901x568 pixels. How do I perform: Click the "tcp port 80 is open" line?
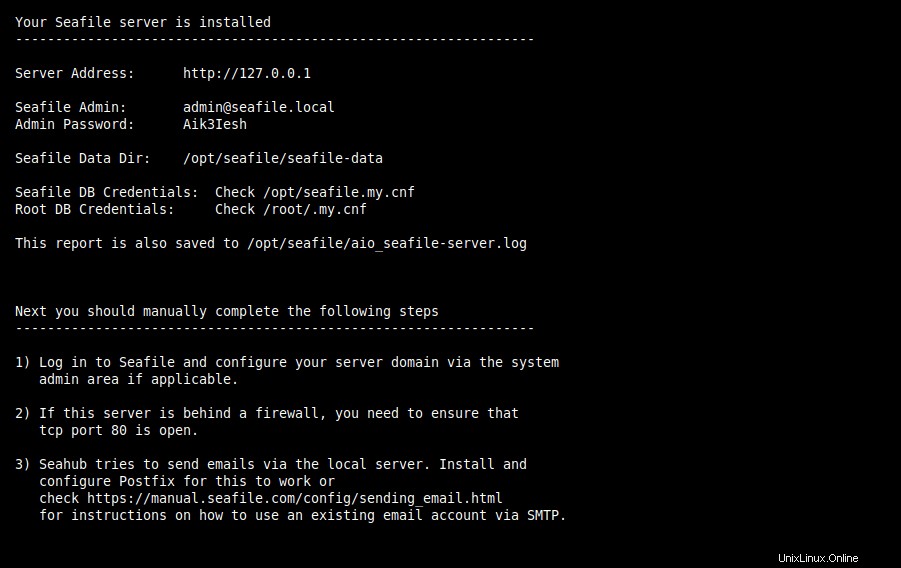tap(118, 430)
